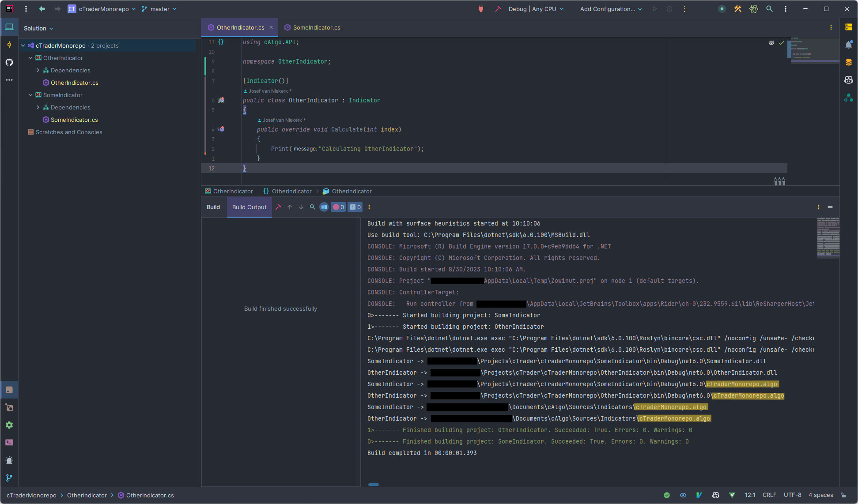This screenshot has width=858, height=504.
Task: Collapse the SomeIndicator project node
Action: [x=30, y=95]
